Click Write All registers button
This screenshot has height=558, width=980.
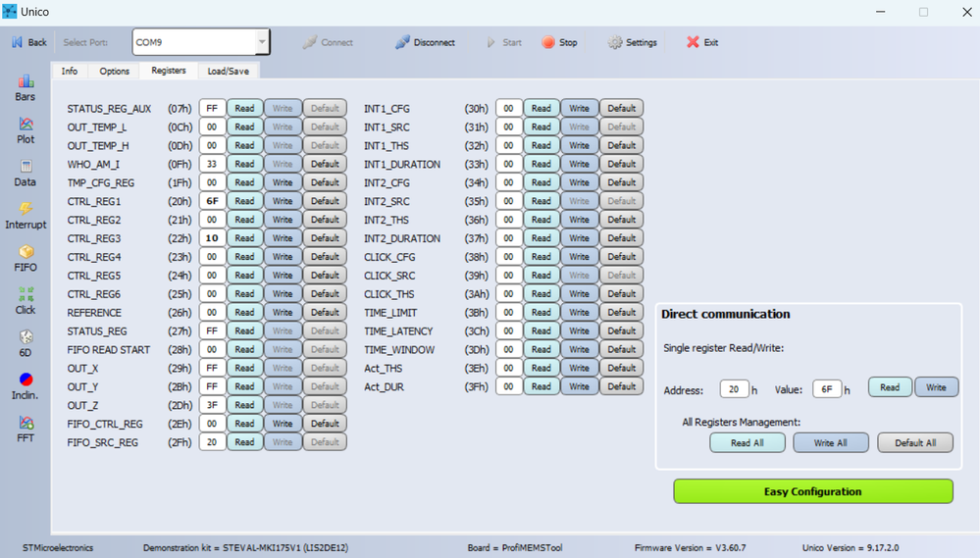click(831, 443)
